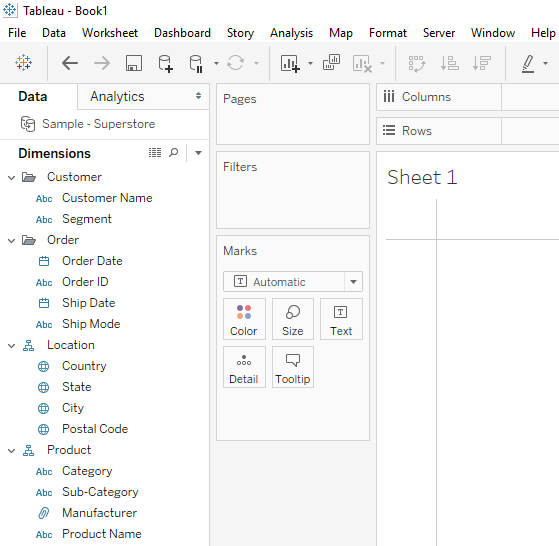Switch to the Analytics tab
This screenshot has width=559, height=546.
pyautogui.click(x=117, y=96)
